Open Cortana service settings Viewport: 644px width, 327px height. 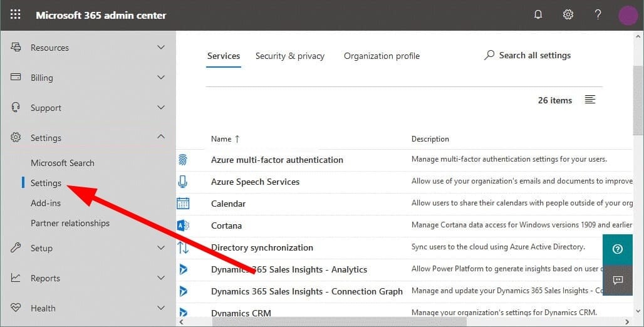click(x=226, y=226)
